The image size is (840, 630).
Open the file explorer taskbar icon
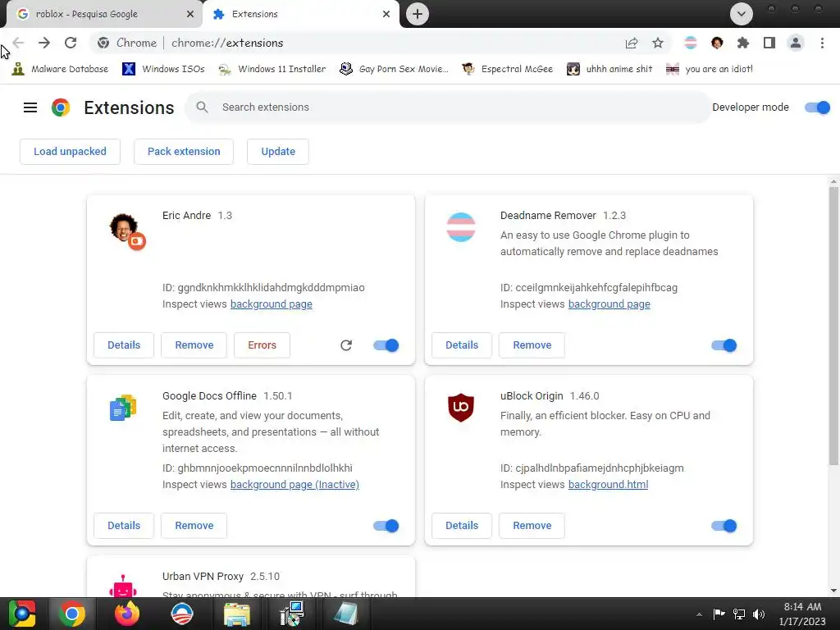tap(236, 614)
